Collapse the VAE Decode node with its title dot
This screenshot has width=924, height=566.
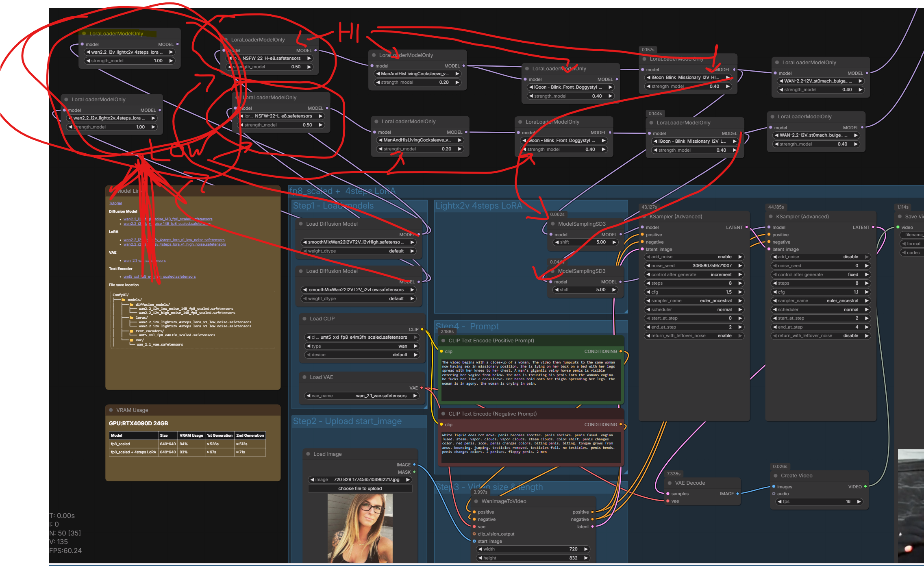(x=670, y=483)
